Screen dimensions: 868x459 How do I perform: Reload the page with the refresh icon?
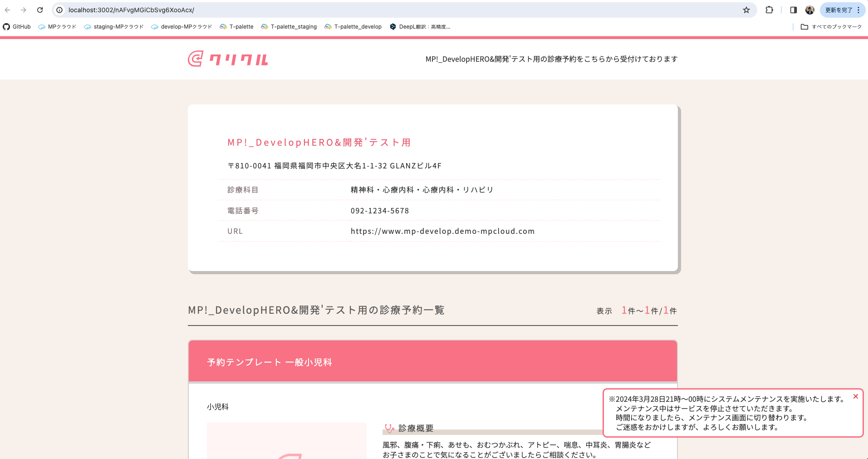point(40,10)
